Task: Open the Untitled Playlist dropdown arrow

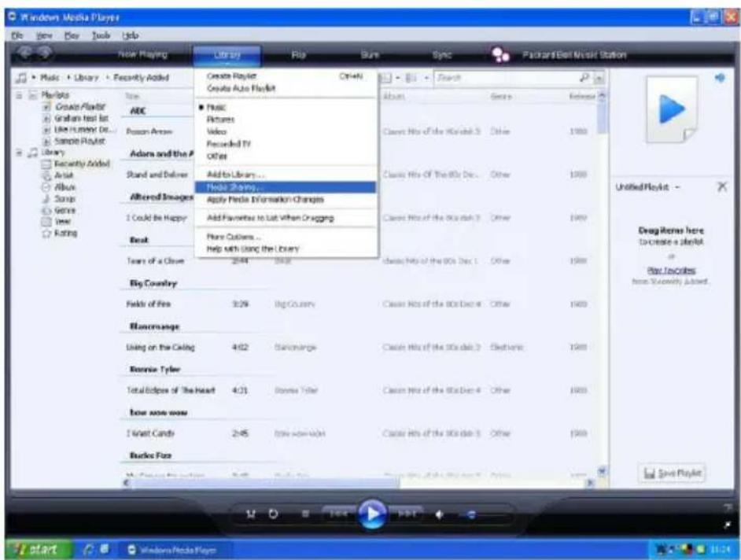Action: click(677, 187)
